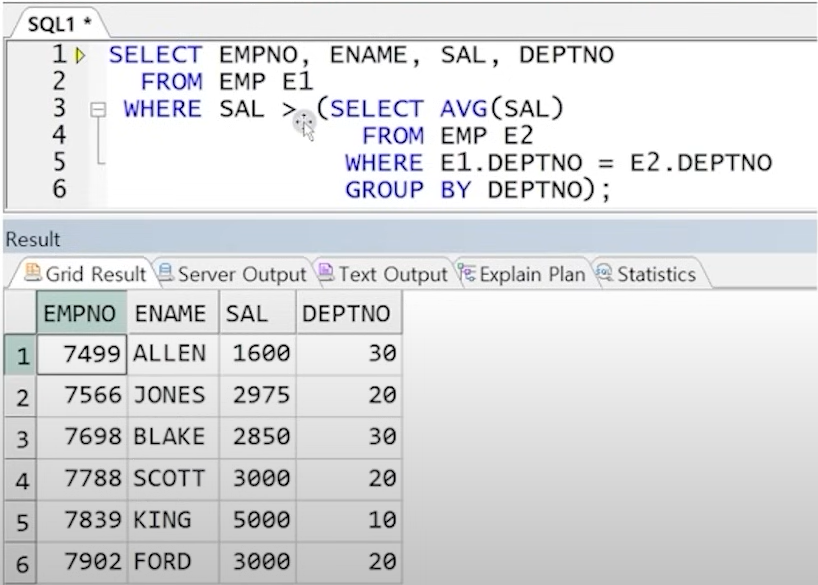Click the FORD name cell

173,564
